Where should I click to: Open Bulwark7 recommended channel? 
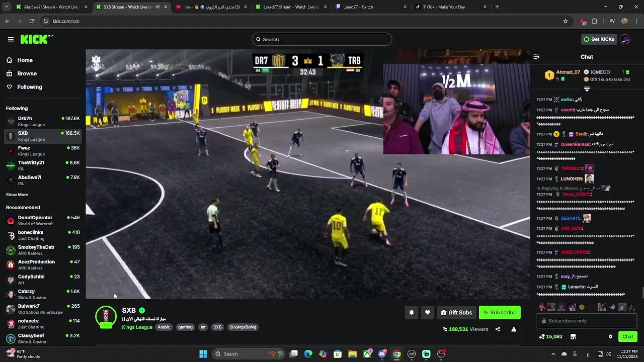[43, 309]
